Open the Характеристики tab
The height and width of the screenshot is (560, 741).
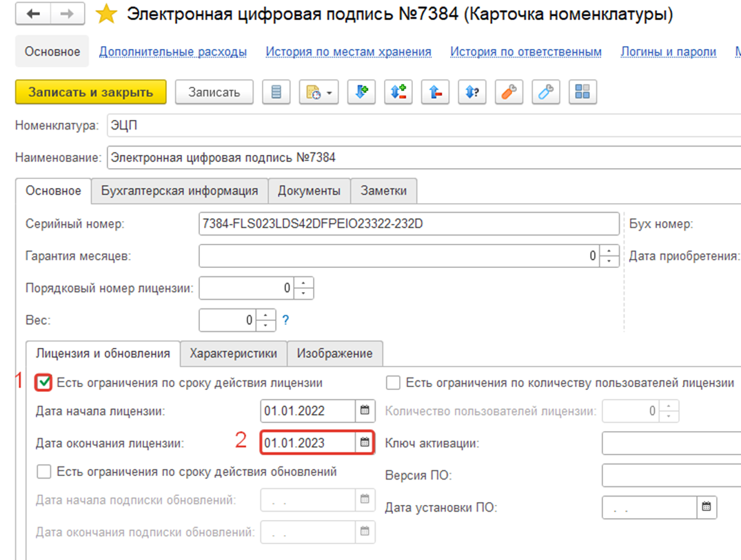coord(234,353)
